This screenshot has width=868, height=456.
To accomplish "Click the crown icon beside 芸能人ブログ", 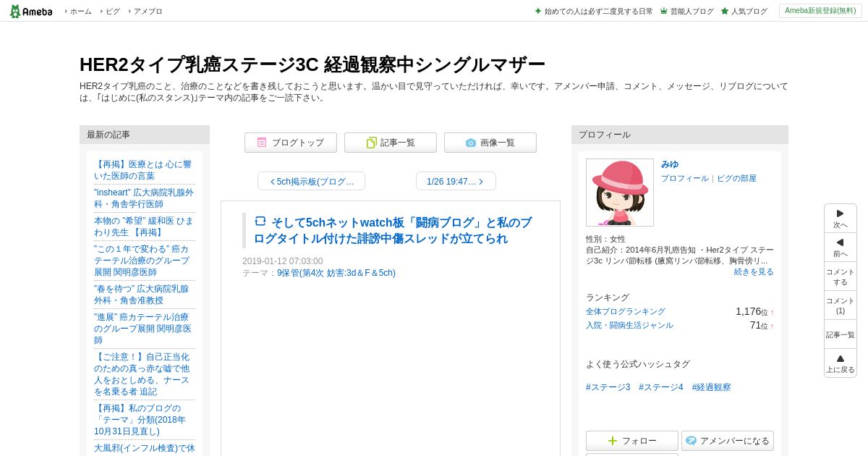I will [x=663, y=11].
